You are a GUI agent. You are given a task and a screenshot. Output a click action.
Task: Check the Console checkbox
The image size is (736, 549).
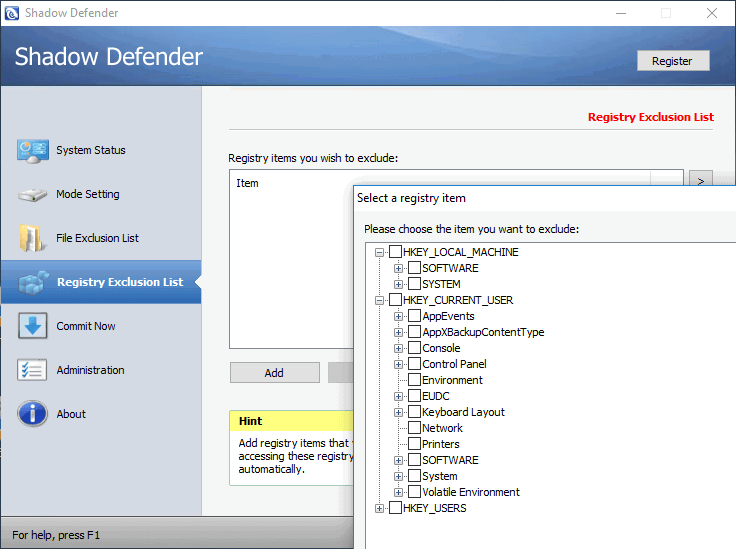[414, 348]
